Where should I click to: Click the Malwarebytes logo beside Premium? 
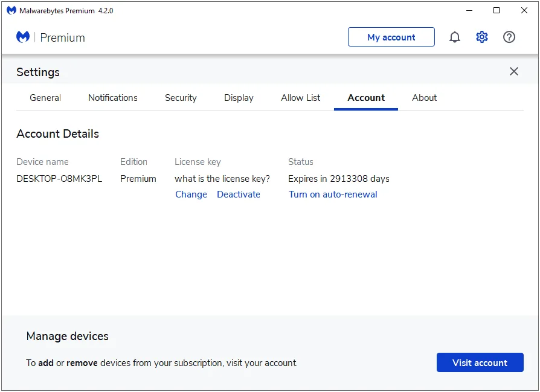tap(23, 37)
